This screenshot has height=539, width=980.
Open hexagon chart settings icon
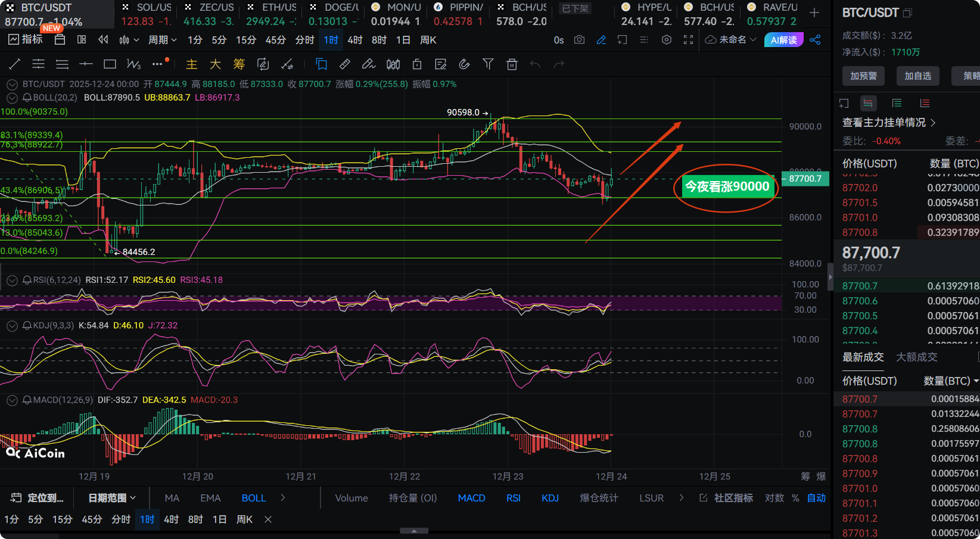point(667,40)
